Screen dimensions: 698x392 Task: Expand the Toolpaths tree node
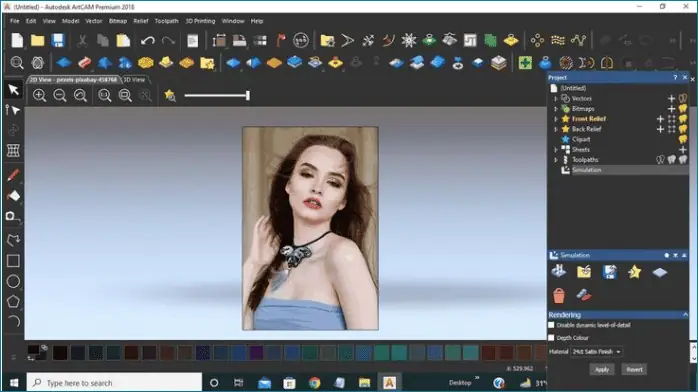[x=556, y=160]
